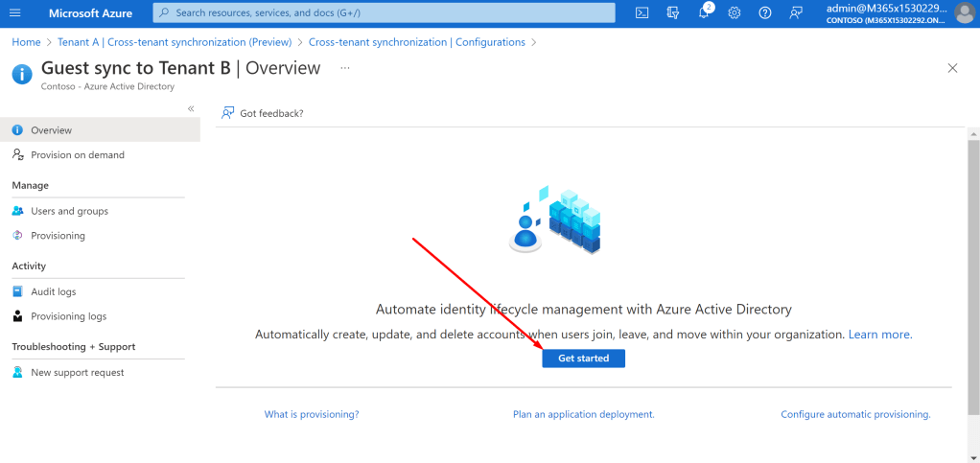
Task: Open Cloud Shell from the top bar
Action: pos(642,12)
